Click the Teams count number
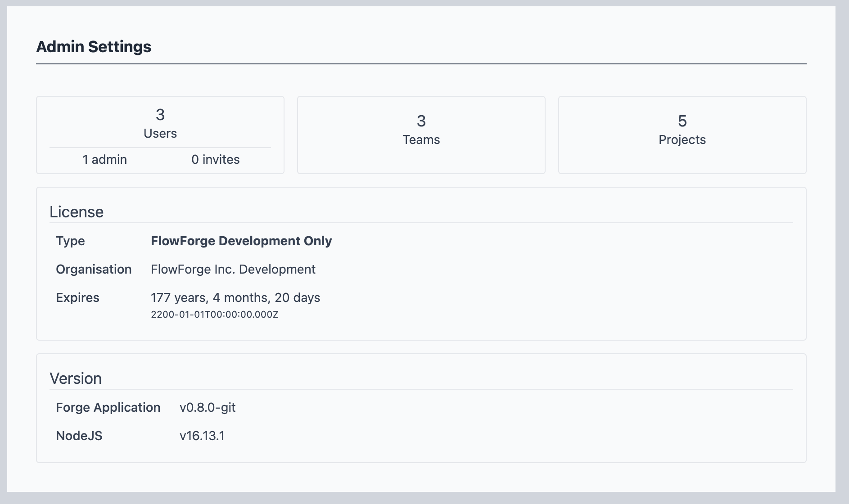The image size is (849, 504). [420, 121]
